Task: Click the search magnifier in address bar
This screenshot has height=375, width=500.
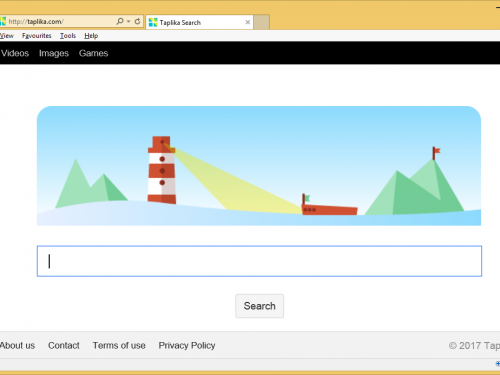Action: tap(120, 21)
